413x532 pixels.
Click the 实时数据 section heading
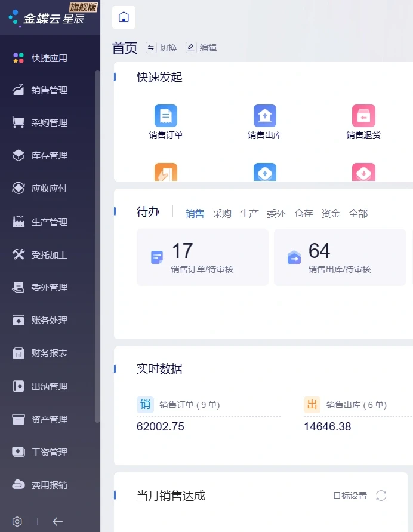point(159,368)
